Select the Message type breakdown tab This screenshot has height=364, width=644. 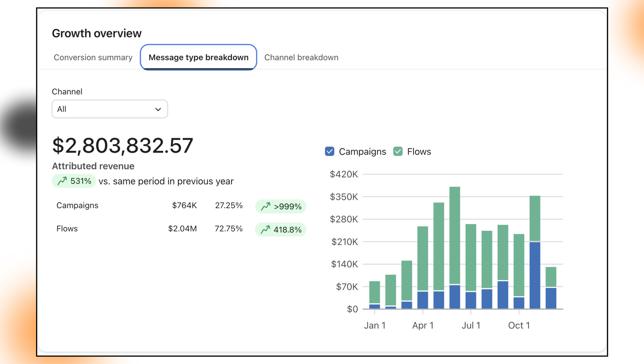coord(198,57)
